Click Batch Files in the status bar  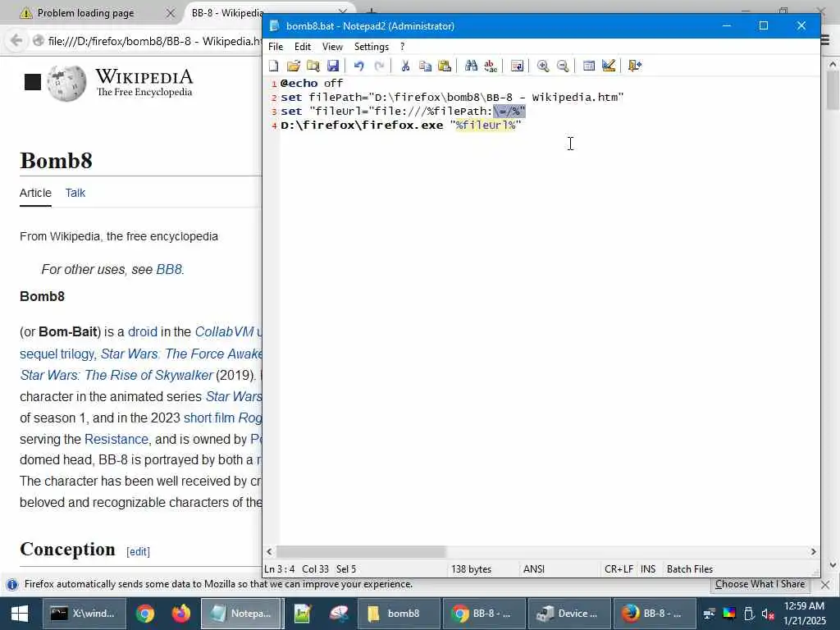click(x=689, y=569)
